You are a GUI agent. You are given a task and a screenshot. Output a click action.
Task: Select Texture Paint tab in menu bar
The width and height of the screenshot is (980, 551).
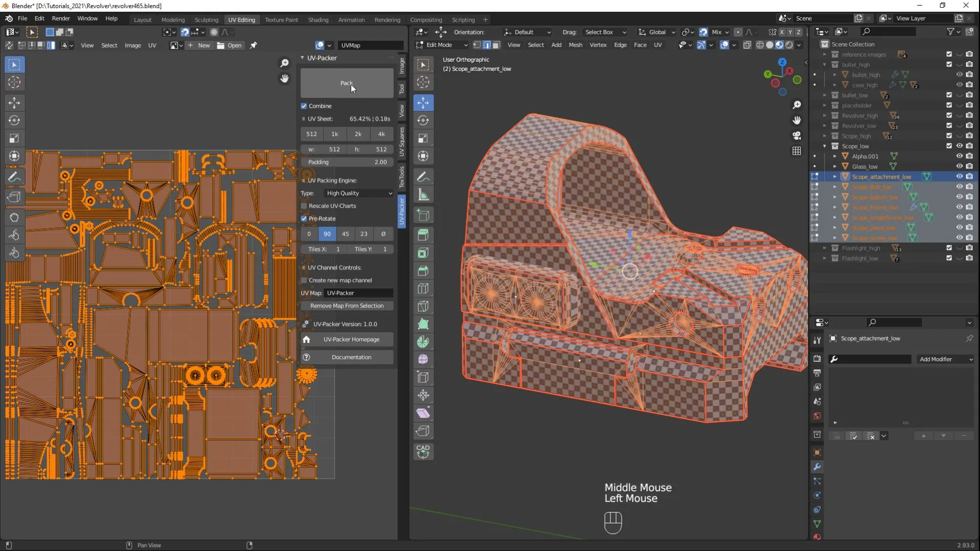281,19
